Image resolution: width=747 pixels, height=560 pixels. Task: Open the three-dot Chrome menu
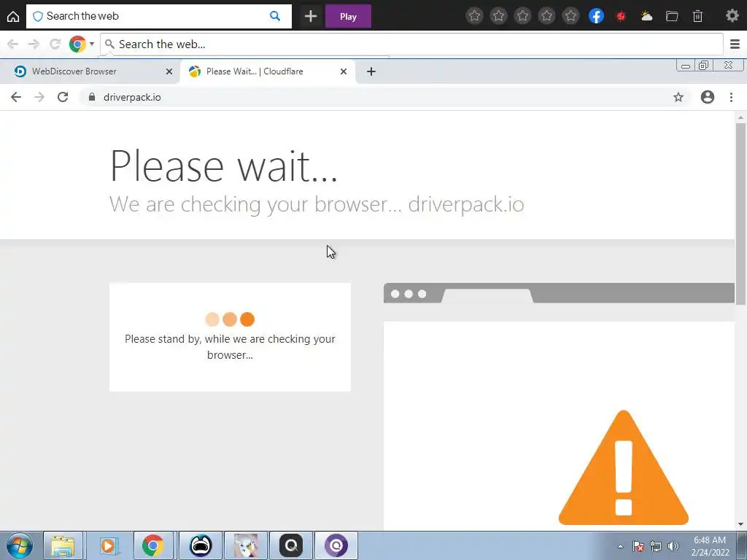[x=731, y=97]
